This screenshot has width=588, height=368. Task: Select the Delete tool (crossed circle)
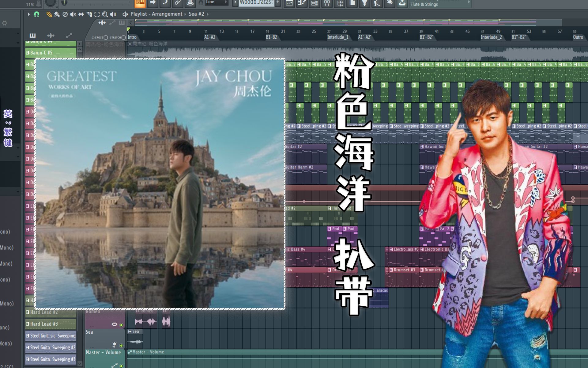click(65, 14)
